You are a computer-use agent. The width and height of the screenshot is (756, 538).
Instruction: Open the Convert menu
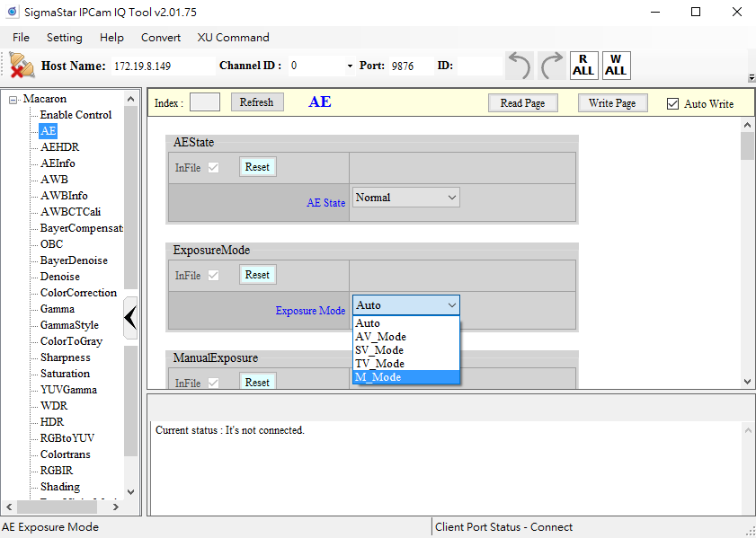(161, 38)
